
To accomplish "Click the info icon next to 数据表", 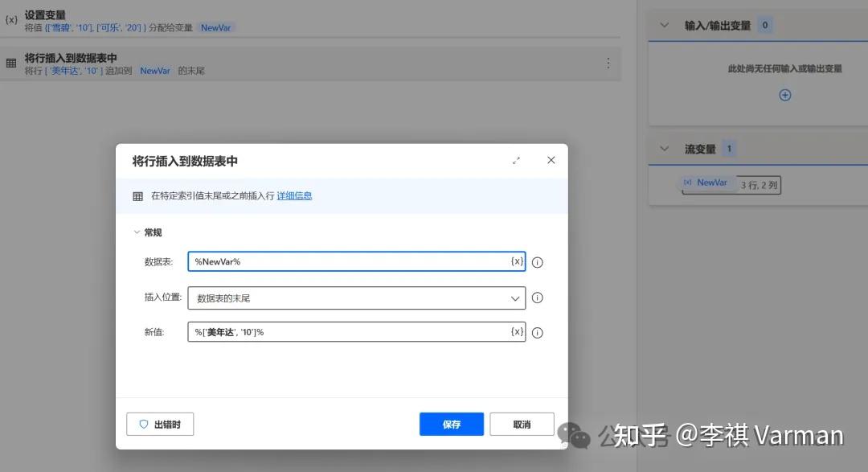I will click(537, 261).
